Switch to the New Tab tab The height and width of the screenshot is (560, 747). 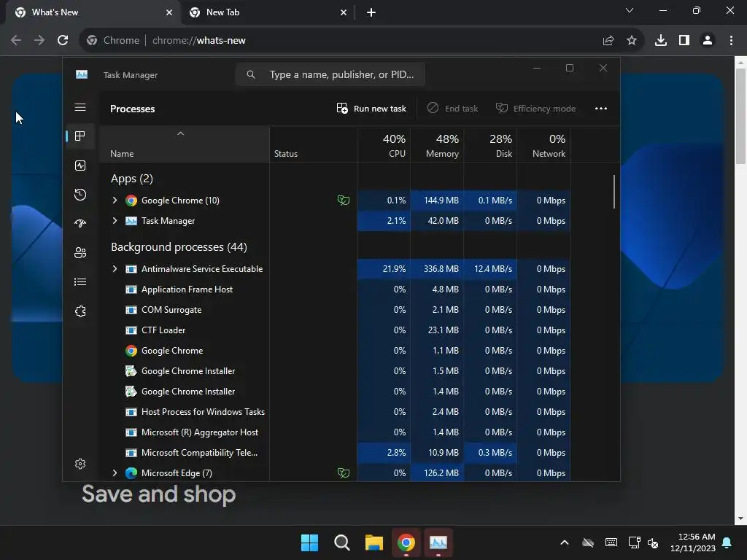point(268,12)
